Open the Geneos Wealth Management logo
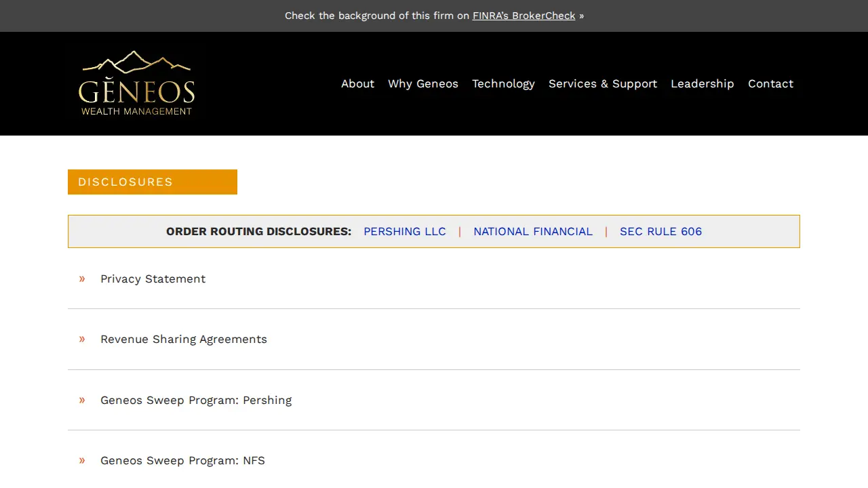This screenshot has height=488, width=868. tap(136, 83)
